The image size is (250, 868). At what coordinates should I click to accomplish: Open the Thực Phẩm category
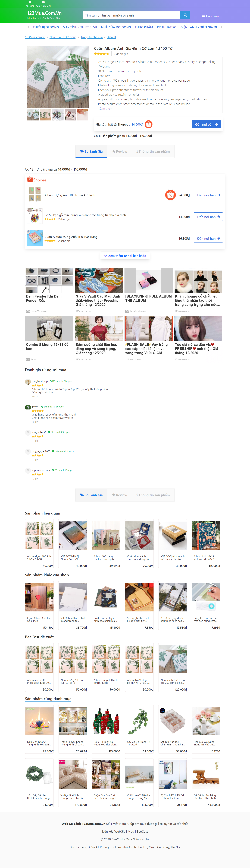(144, 27)
